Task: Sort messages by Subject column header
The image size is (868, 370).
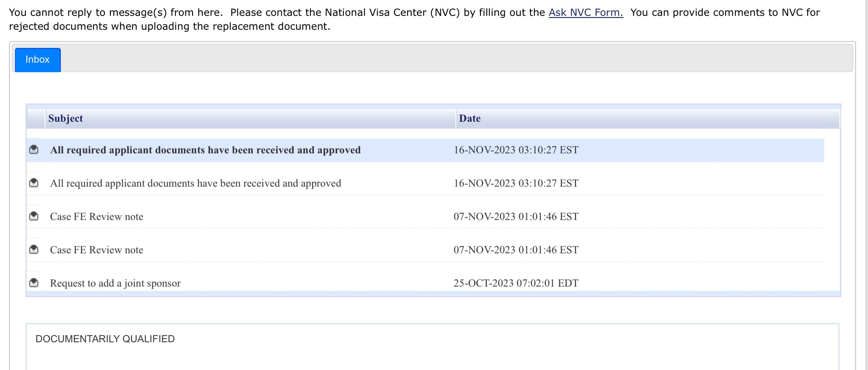Action: [x=66, y=119]
